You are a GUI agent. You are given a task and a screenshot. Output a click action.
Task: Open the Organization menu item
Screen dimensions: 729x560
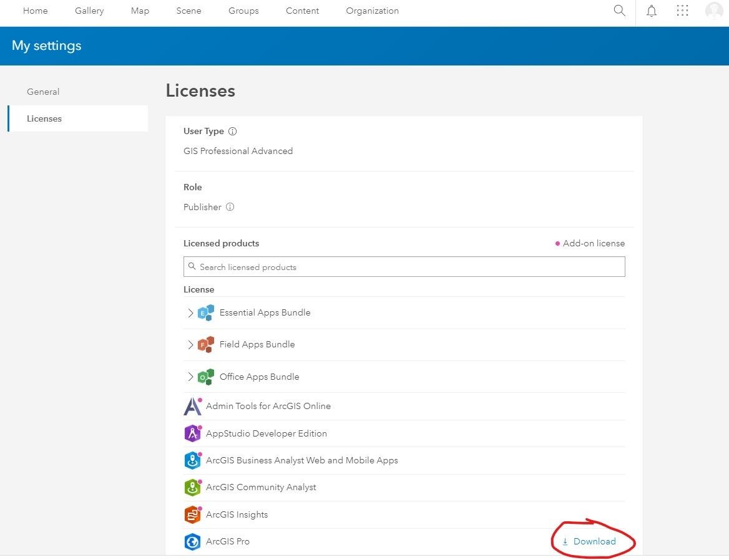(372, 11)
